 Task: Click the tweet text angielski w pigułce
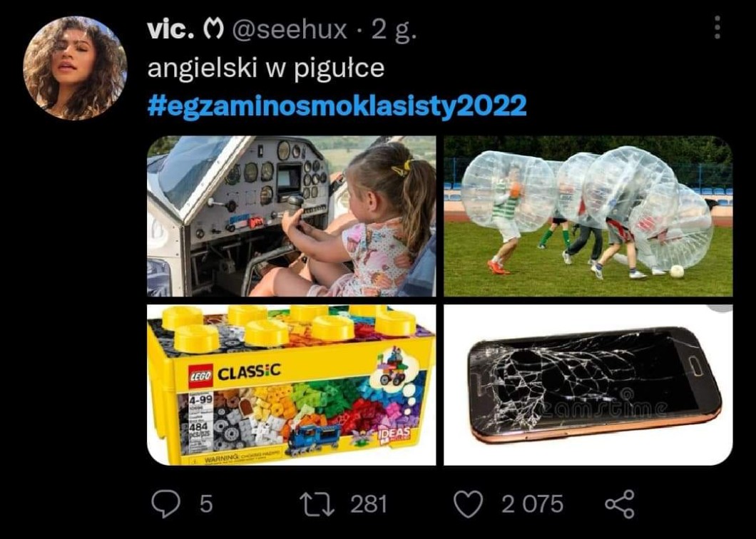265,68
